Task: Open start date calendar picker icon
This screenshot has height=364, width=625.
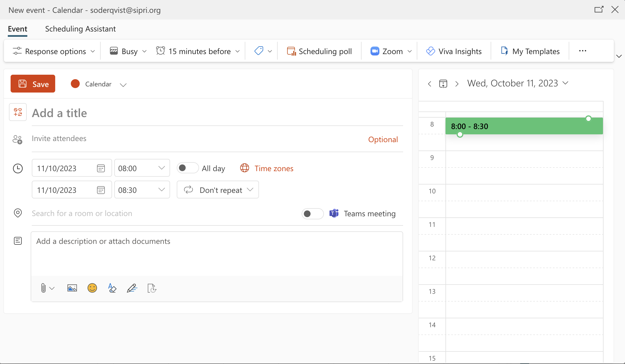Action: [x=101, y=168]
